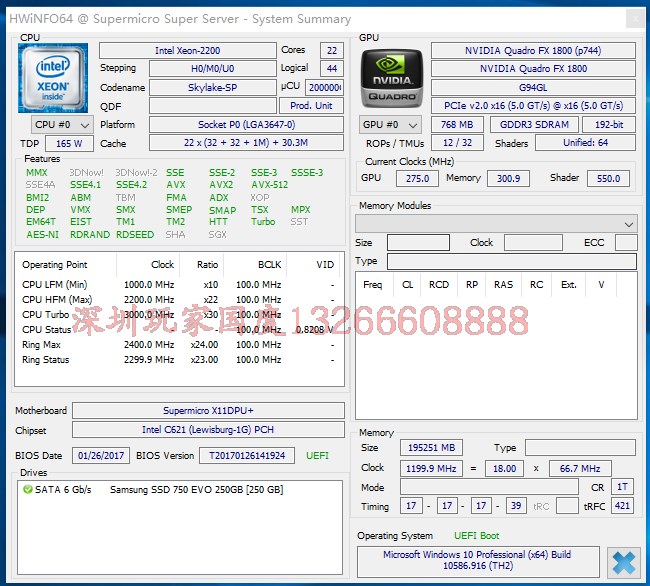
Task: Click the Unified: 64 shaders value
Action: (585, 143)
